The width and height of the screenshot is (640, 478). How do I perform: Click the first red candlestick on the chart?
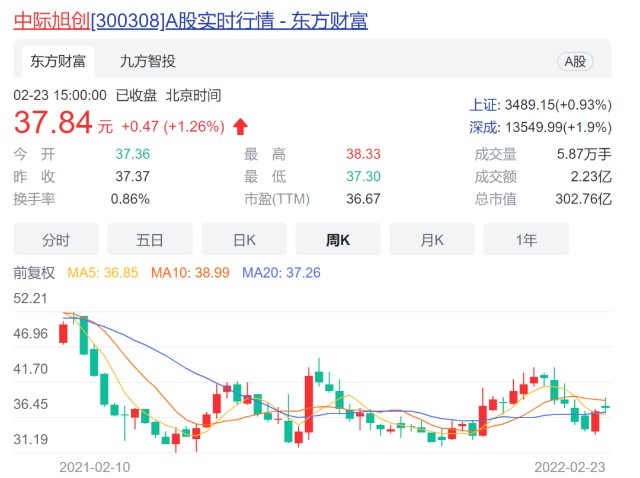click(x=63, y=334)
